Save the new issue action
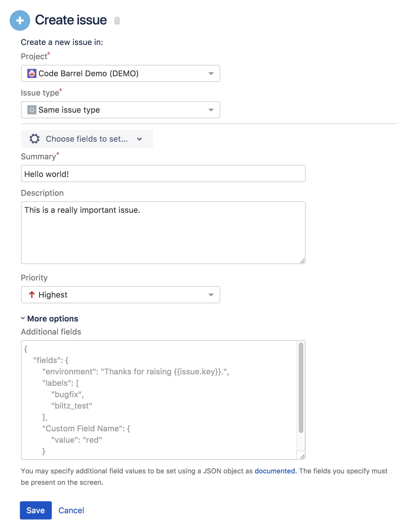The height and width of the screenshot is (532, 416). click(36, 510)
